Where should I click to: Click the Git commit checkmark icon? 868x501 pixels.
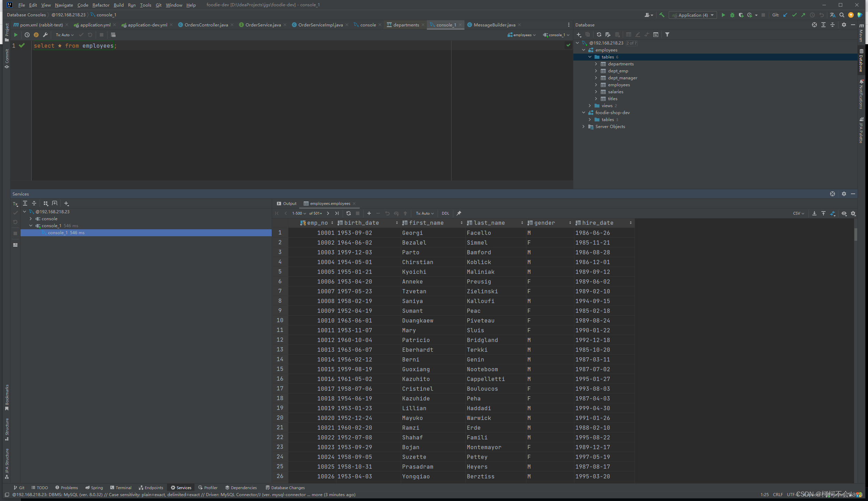pyautogui.click(x=794, y=15)
